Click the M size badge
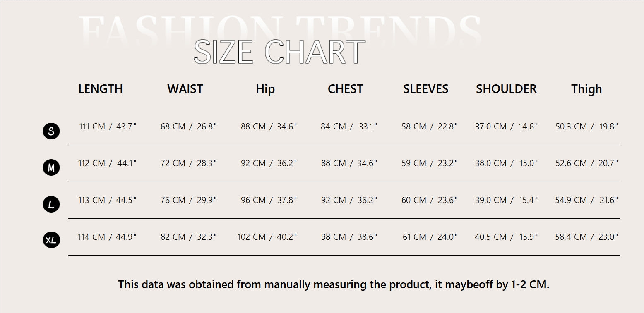Screen dimensions: 644x313 pyautogui.click(x=51, y=167)
